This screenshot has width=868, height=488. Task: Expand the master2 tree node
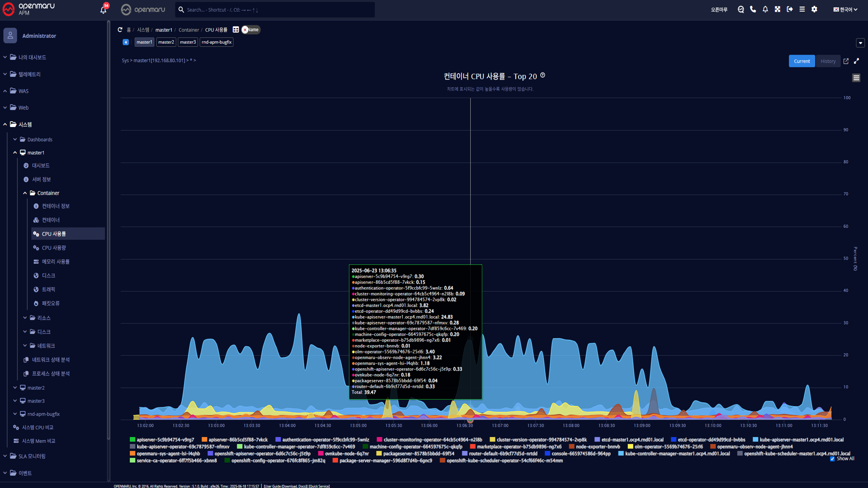[x=15, y=388]
